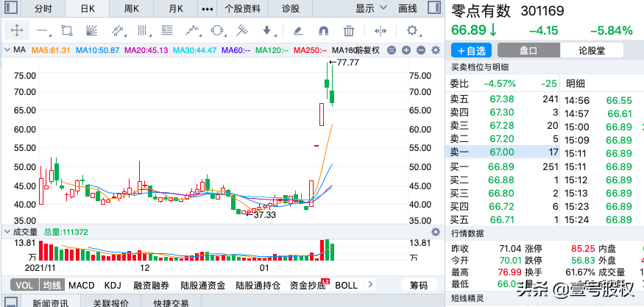Open the volume panel settings gear
Viewport: 644px width, 307px height.
(x=436, y=231)
